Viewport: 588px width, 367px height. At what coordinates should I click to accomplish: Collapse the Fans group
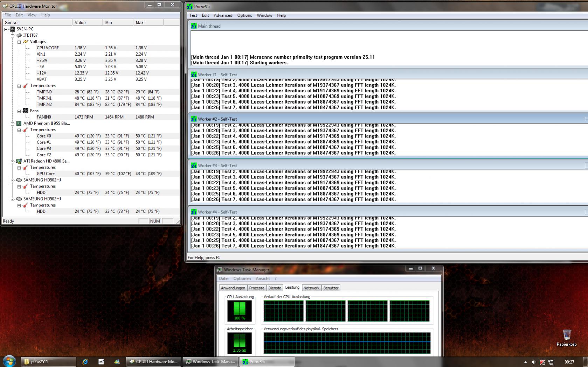coord(19,111)
